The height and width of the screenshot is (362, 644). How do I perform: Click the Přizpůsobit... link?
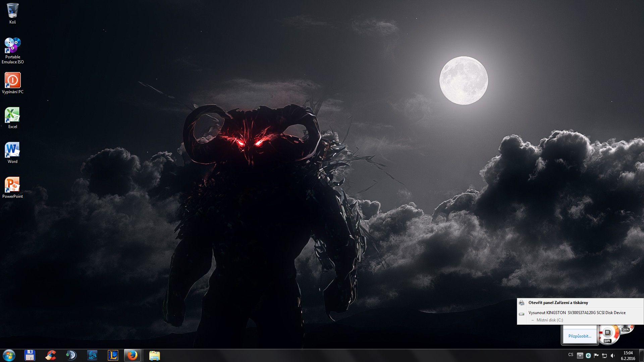(x=580, y=336)
